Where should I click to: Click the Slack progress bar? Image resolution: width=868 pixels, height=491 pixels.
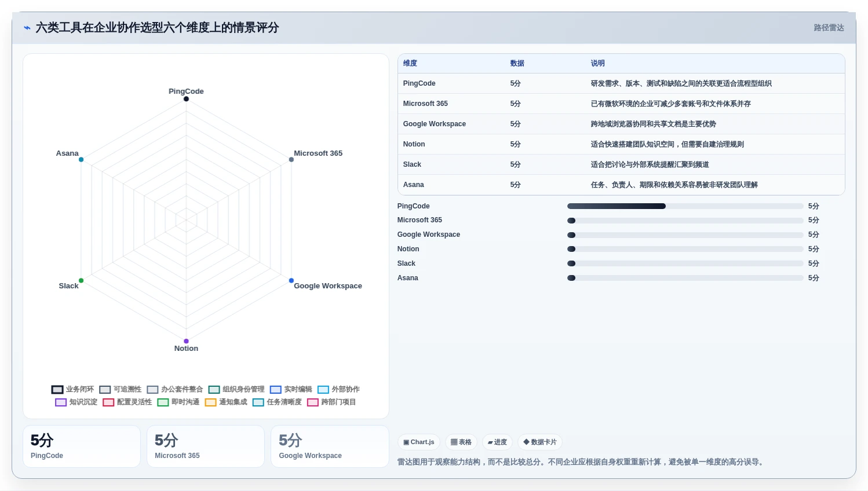(685, 263)
